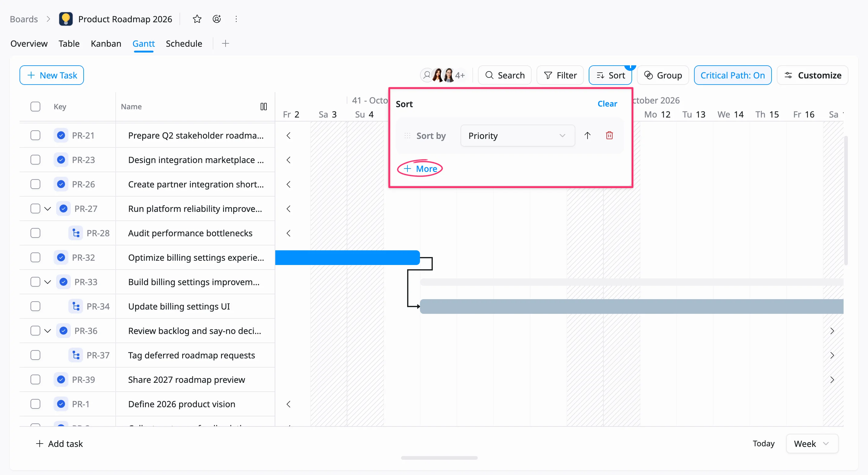Click the task type icon for PR-39
The image size is (868, 475).
[61, 379]
